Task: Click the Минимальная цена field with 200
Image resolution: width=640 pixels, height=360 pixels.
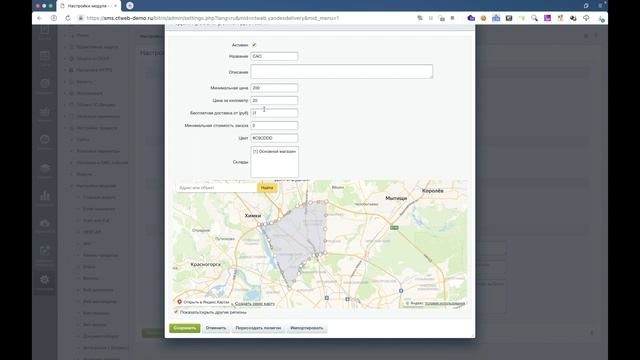Action: [274, 88]
